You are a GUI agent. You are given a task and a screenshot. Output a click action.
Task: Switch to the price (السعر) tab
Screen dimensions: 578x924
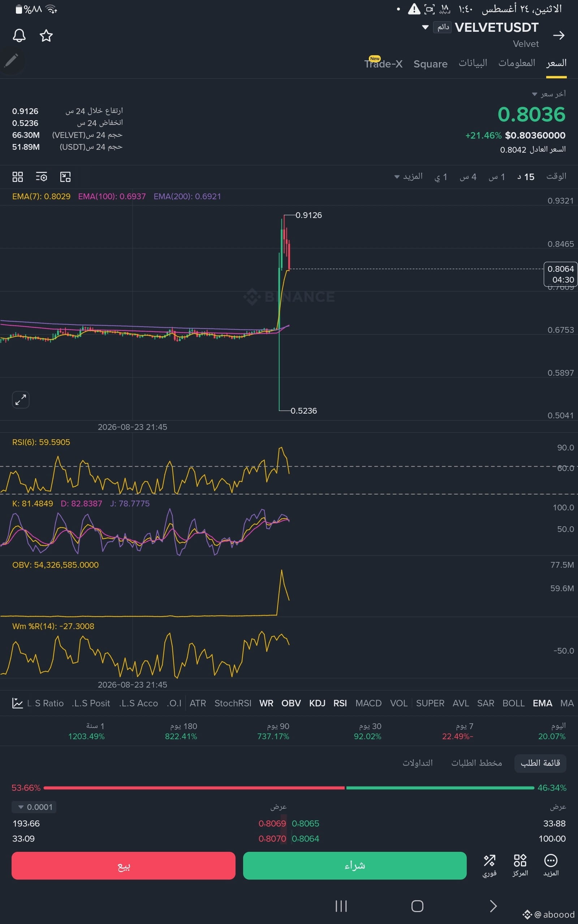(x=556, y=63)
